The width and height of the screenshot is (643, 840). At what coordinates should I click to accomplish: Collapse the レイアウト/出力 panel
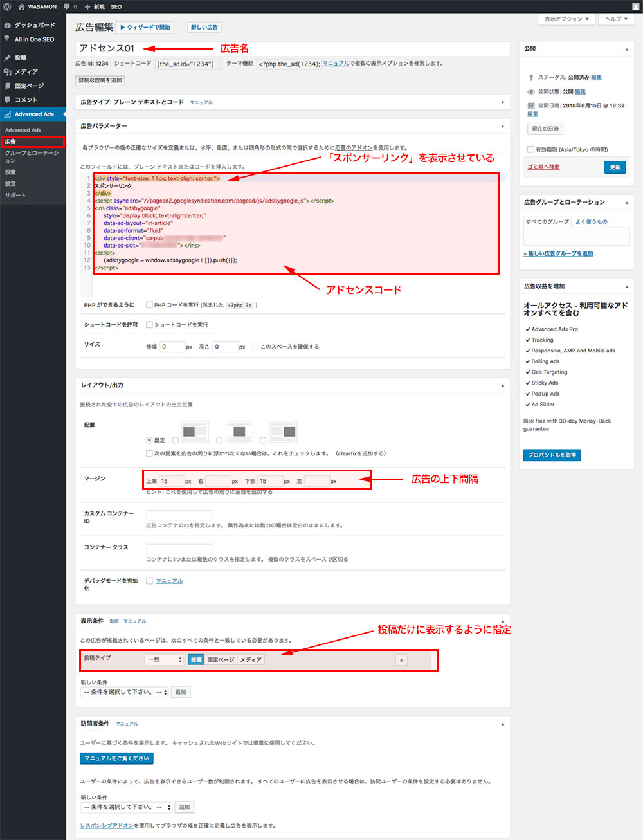pyautogui.click(x=502, y=385)
